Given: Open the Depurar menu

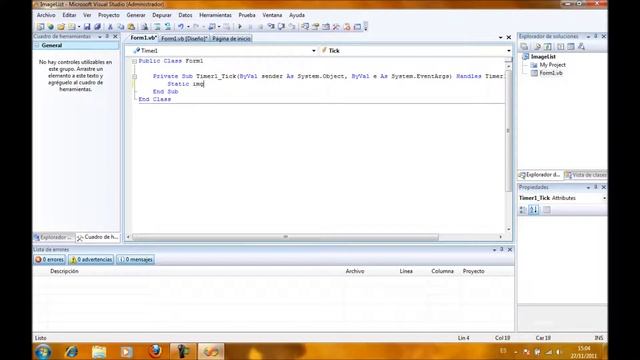Looking at the screenshot, I should coord(162,15).
